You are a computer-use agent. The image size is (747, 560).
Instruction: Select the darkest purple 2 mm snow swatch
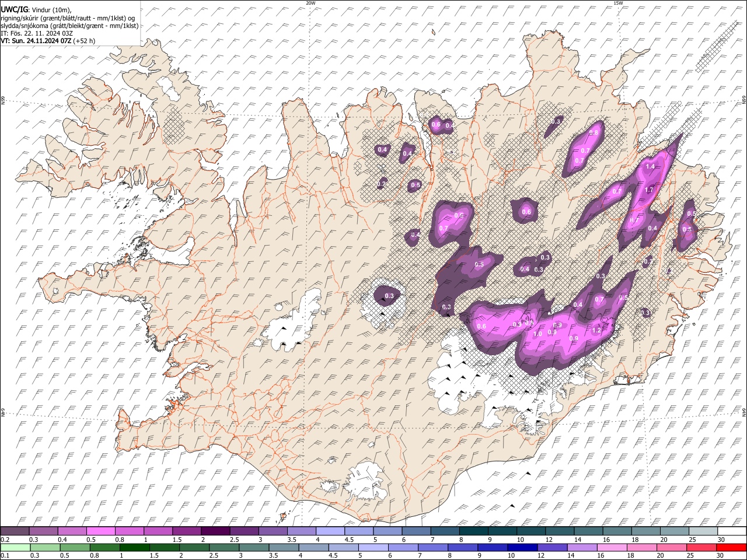click(x=215, y=531)
